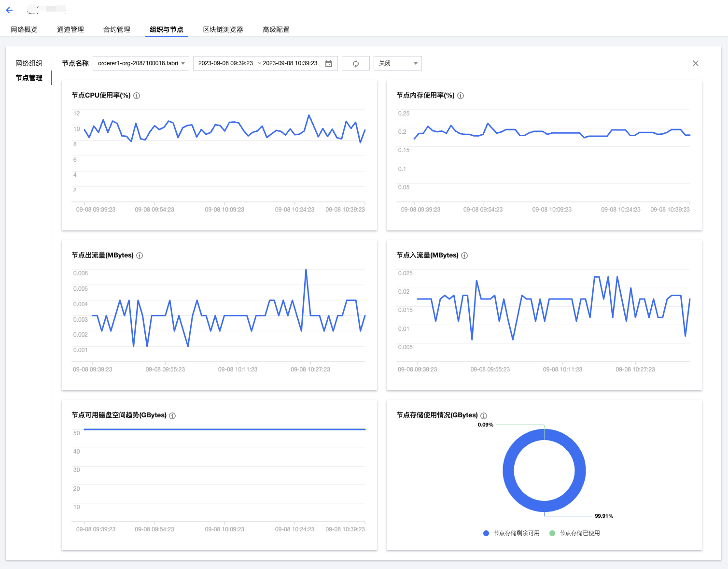Image resolution: width=728 pixels, height=569 pixels.
Task: Click the back arrow icon
Action: click(9, 10)
